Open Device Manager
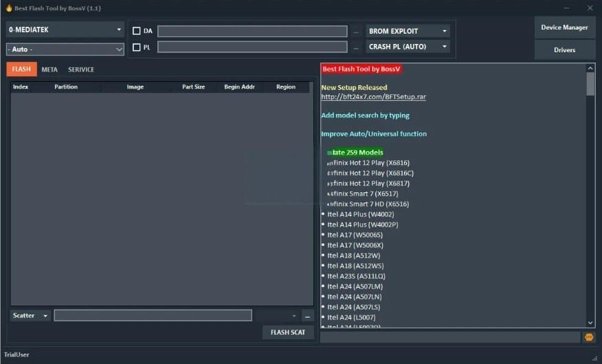The width and height of the screenshot is (602, 364). (x=564, y=27)
